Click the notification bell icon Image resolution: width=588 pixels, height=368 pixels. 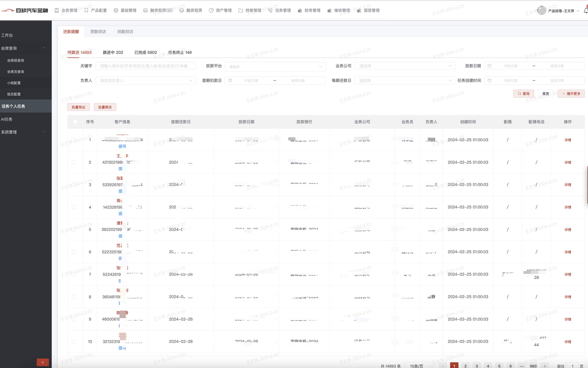586,11
